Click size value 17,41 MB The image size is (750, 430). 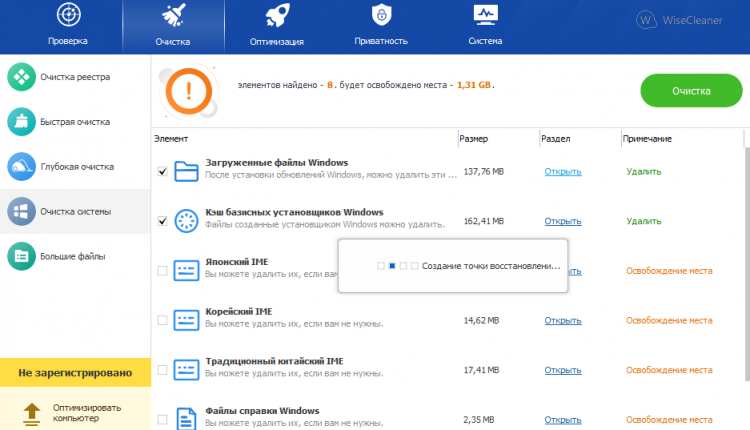click(481, 370)
